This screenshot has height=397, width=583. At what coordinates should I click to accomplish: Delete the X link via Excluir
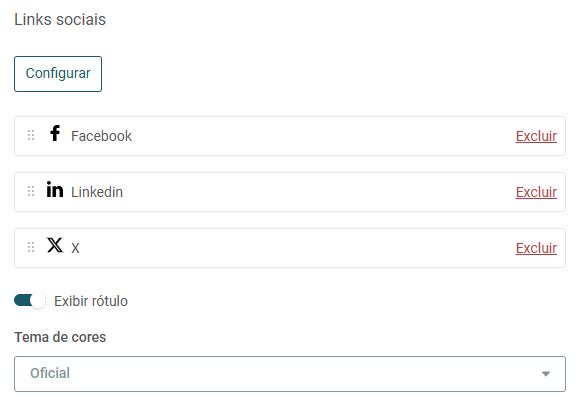click(536, 248)
